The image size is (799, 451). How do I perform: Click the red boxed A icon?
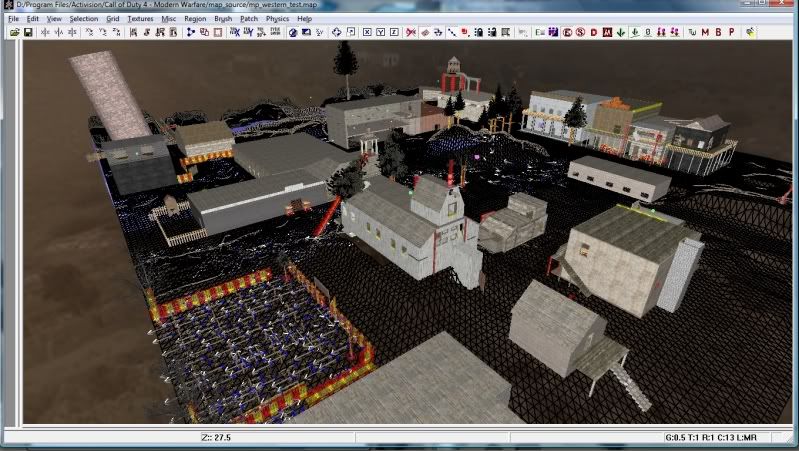(607, 32)
